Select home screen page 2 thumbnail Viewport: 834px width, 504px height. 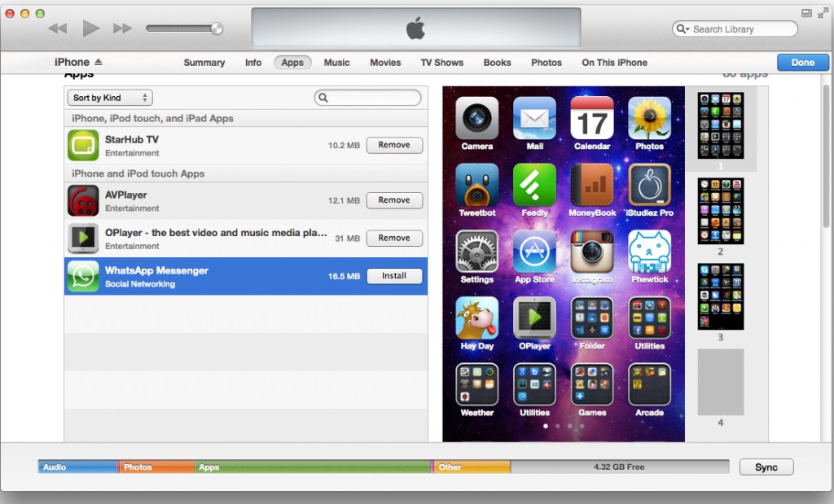tap(720, 212)
